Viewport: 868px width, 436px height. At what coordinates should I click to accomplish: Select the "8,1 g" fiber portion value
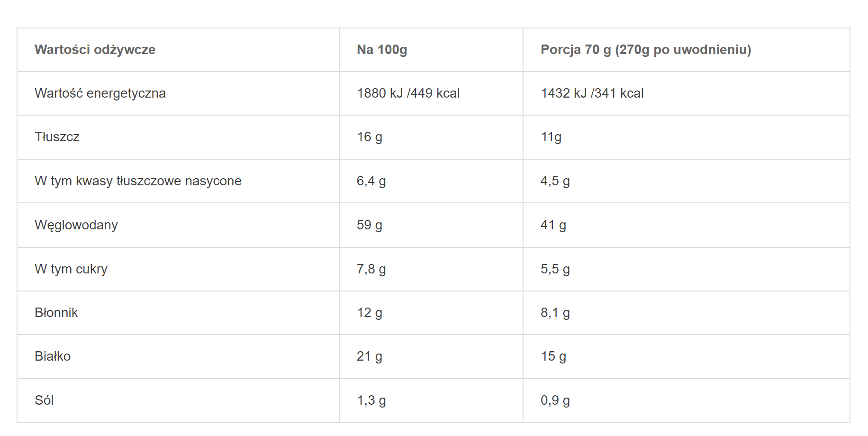point(555,313)
